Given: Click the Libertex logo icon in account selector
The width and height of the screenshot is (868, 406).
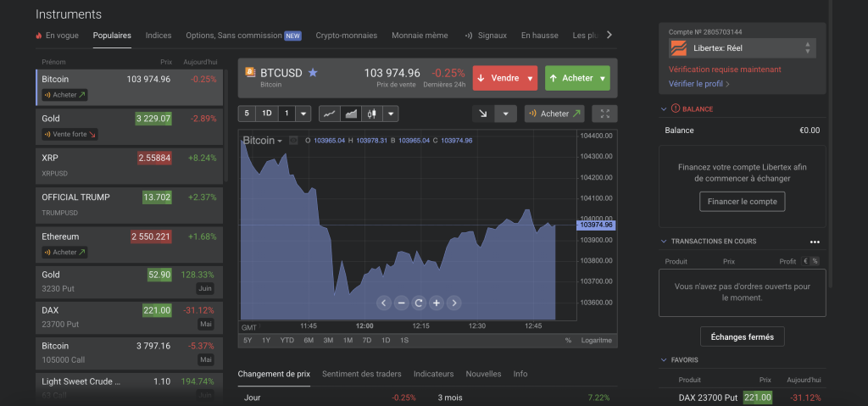Looking at the screenshot, I should [x=678, y=48].
